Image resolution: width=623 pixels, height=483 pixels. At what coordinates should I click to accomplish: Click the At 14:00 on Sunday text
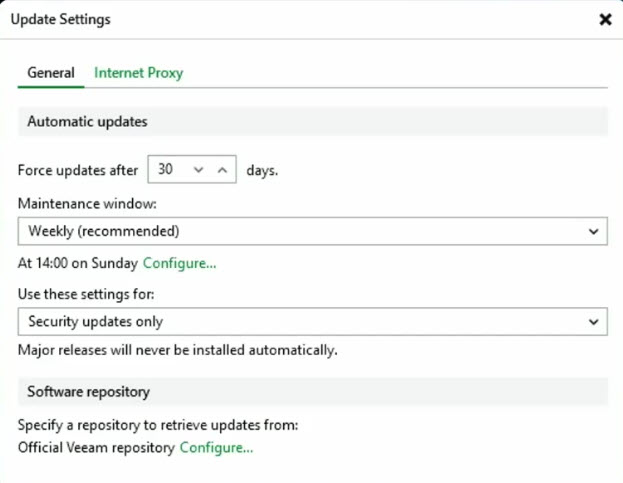click(x=78, y=263)
